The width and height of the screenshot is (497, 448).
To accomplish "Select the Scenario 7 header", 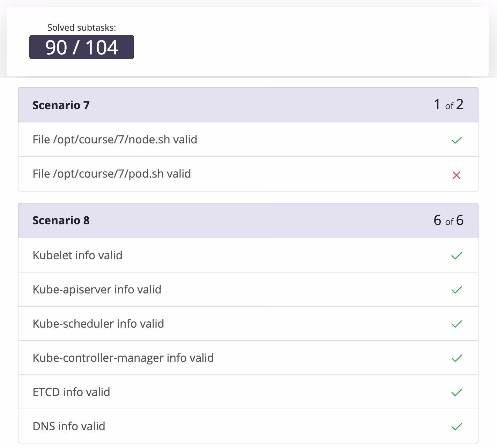I will [61, 105].
